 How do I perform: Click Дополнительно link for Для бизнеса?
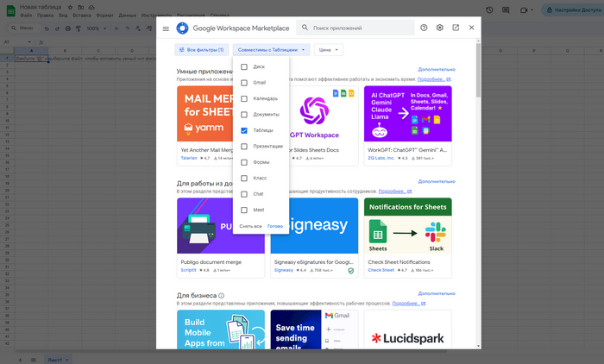click(x=437, y=293)
